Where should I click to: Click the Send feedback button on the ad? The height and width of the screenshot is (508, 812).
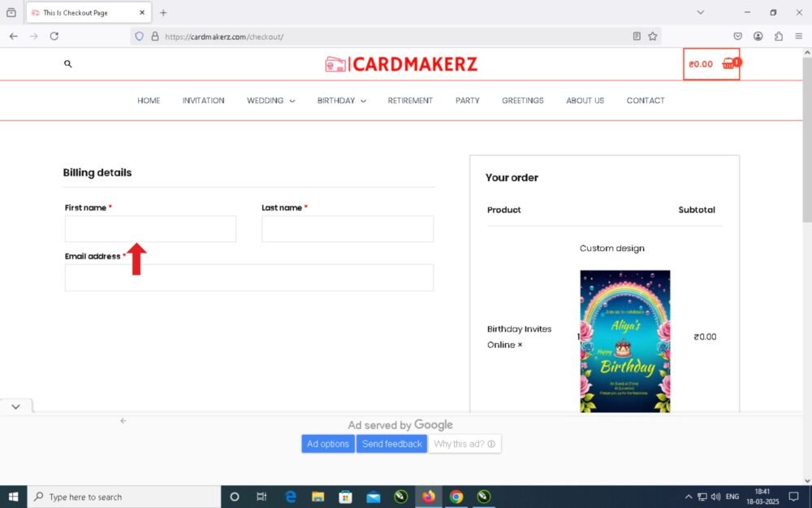coord(391,444)
